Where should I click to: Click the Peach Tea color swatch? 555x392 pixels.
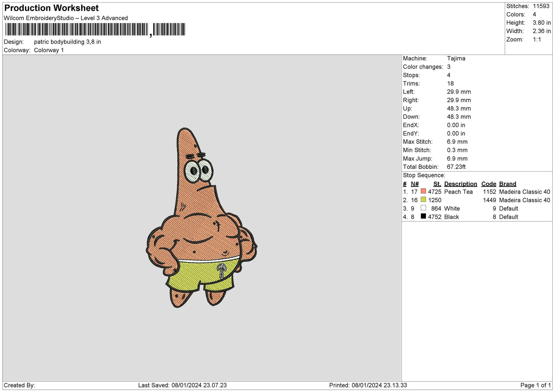(423, 191)
